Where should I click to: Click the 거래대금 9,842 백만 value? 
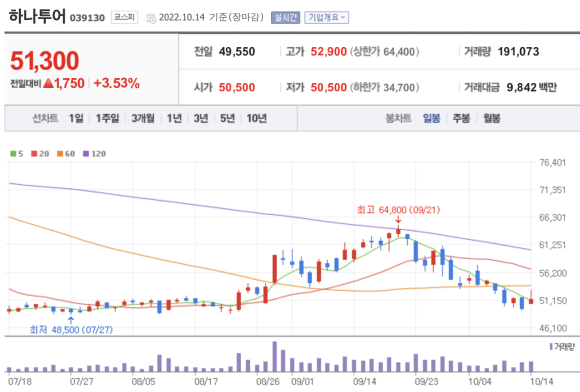tap(532, 87)
